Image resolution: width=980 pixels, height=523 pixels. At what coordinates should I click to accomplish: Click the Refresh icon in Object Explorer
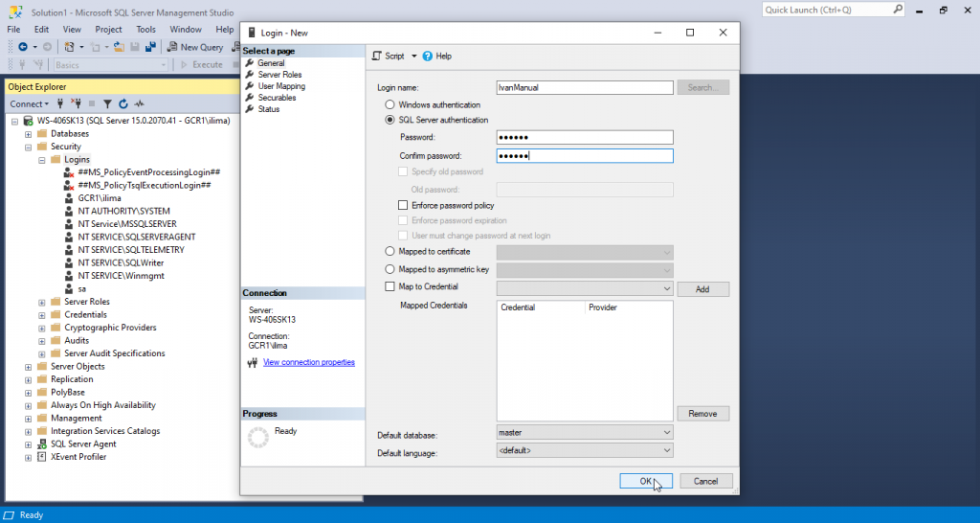pyautogui.click(x=123, y=103)
